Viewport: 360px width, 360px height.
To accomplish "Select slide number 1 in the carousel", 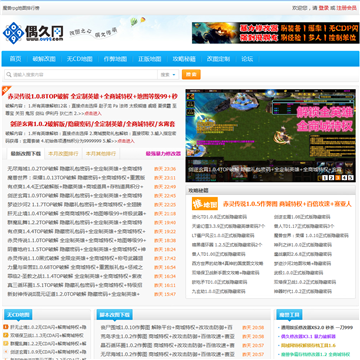I will (325, 178).
